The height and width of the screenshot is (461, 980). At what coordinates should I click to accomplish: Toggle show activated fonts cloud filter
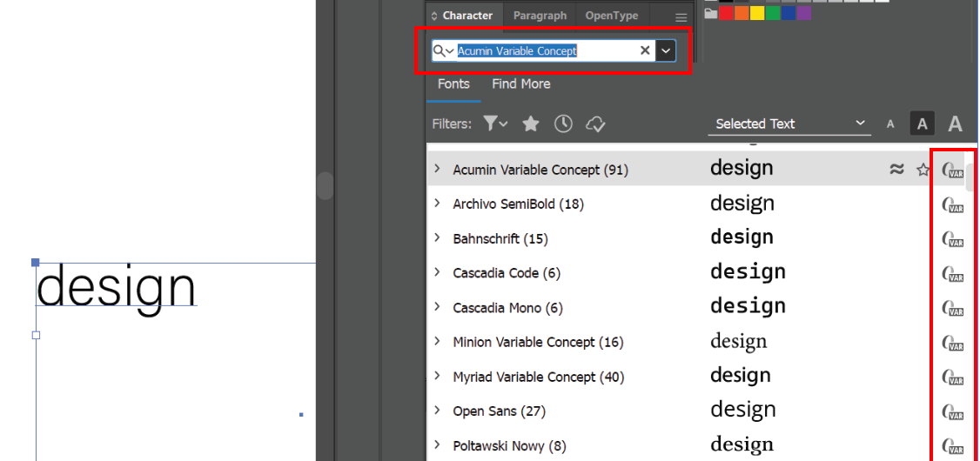tap(595, 124)
